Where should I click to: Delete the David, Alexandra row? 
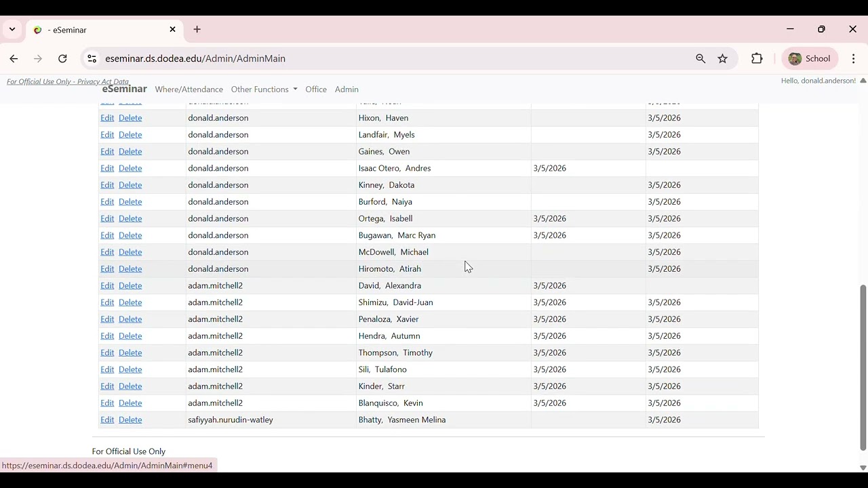[130, 286]
